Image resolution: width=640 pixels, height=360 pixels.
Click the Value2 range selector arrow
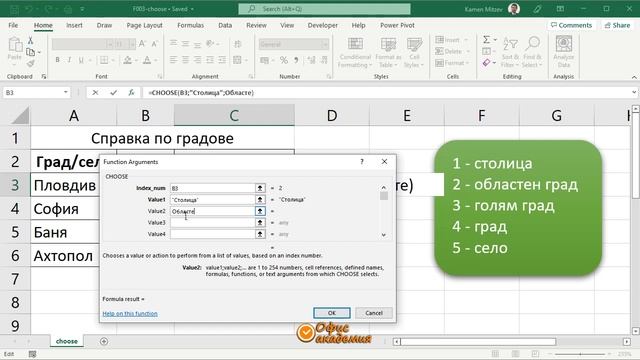click(x=260, y=211)
